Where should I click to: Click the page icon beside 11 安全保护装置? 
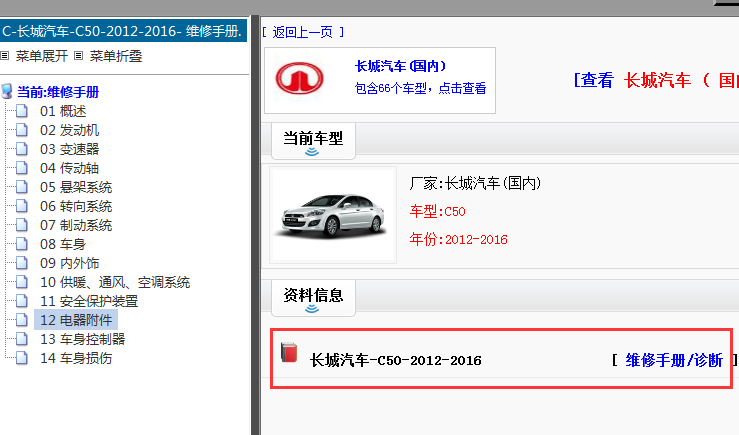pyautogui.click(x=22, y=301)
